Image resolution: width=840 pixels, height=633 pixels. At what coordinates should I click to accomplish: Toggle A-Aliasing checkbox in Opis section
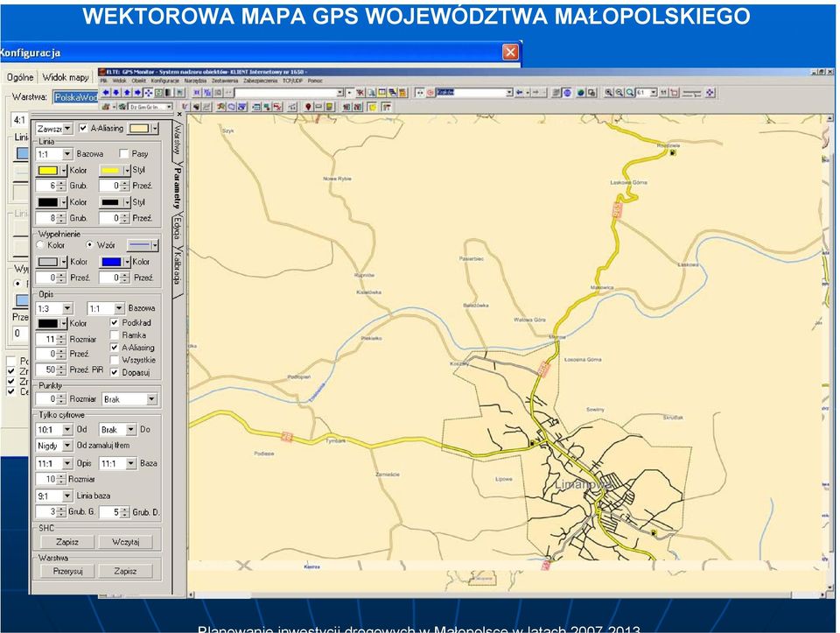[x=114, y=348]
